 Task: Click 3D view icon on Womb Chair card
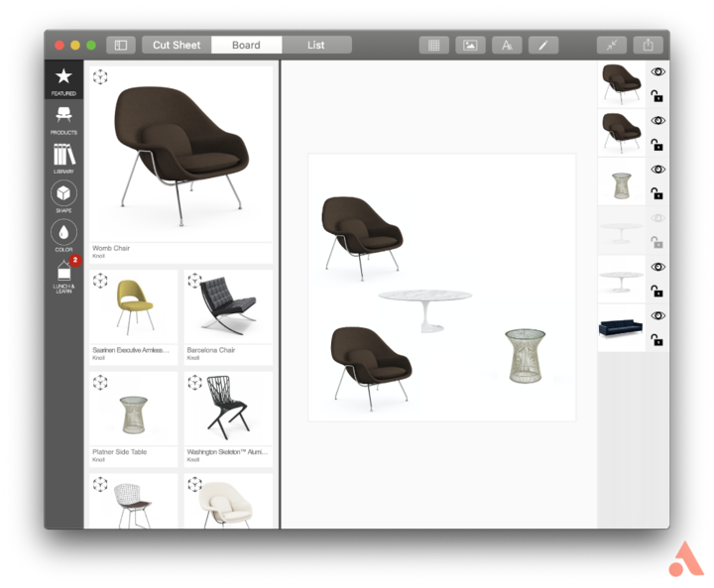(100, 77)
